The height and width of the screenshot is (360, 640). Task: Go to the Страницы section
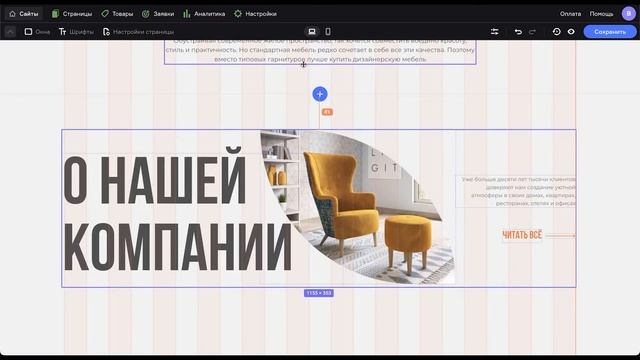point(72,14)
